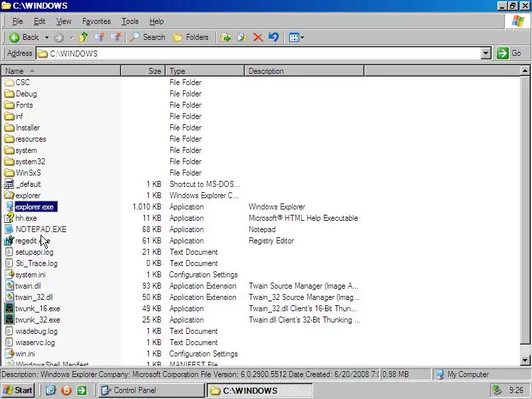Click the Registry Editor description text
532x399 pixels.
click(x=271, y=241)
